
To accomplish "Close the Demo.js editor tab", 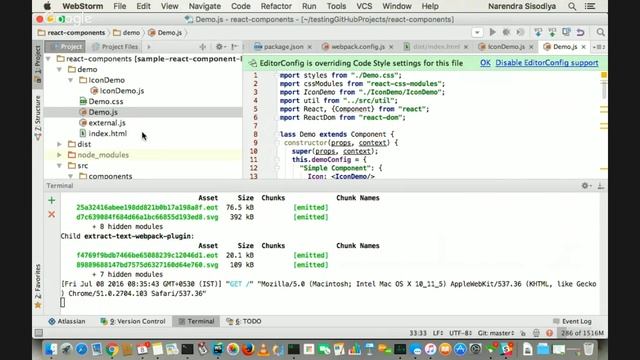I will 584,47.
